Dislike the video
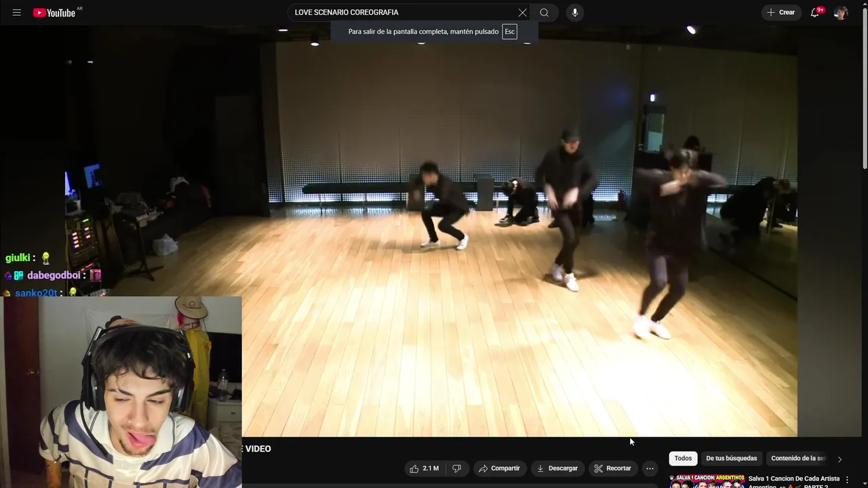This screenshot has height=488, width=868. (x=457, y=468)
